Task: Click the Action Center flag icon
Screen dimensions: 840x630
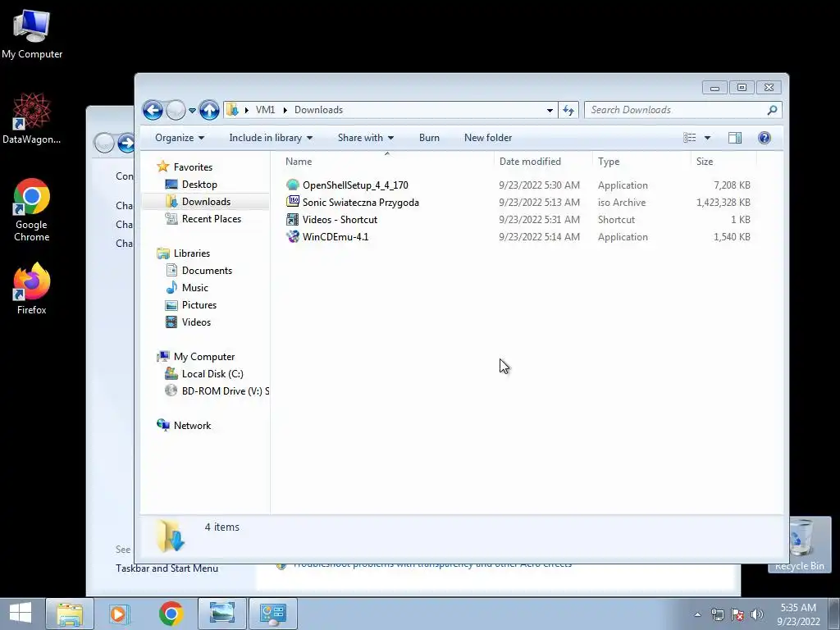Action: coord(737,614)
